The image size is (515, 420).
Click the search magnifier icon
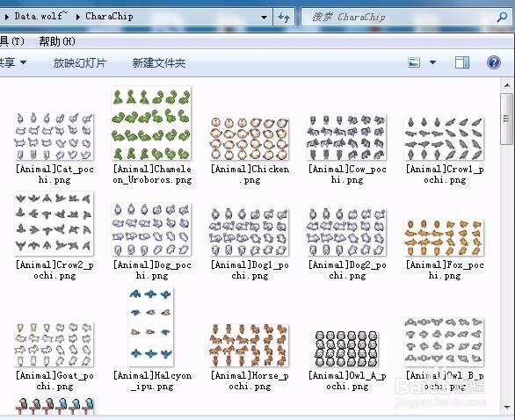pos(502,17)
